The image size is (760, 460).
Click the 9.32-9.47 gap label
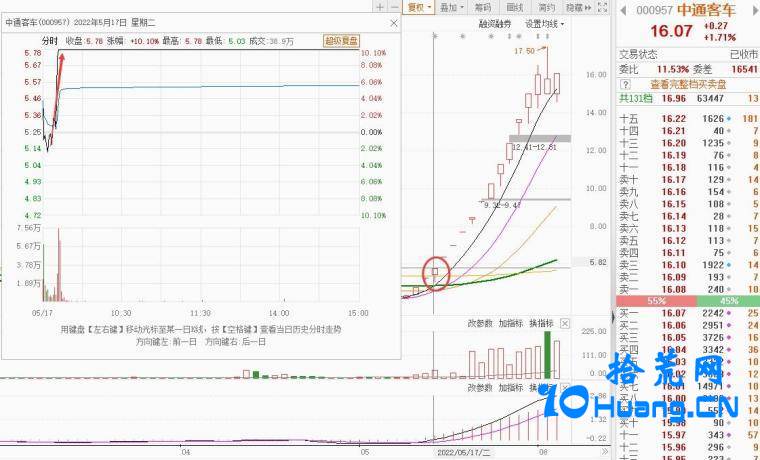(502, 205)
